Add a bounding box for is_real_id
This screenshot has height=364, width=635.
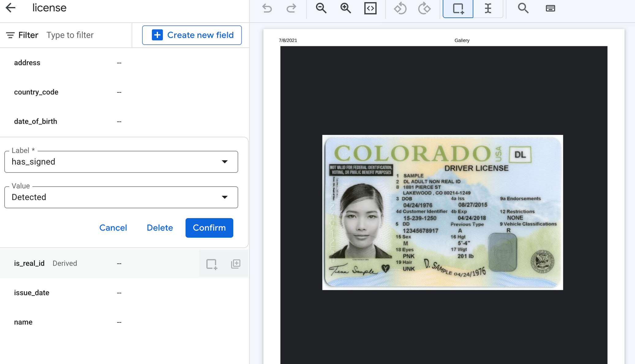click(212, 263)
